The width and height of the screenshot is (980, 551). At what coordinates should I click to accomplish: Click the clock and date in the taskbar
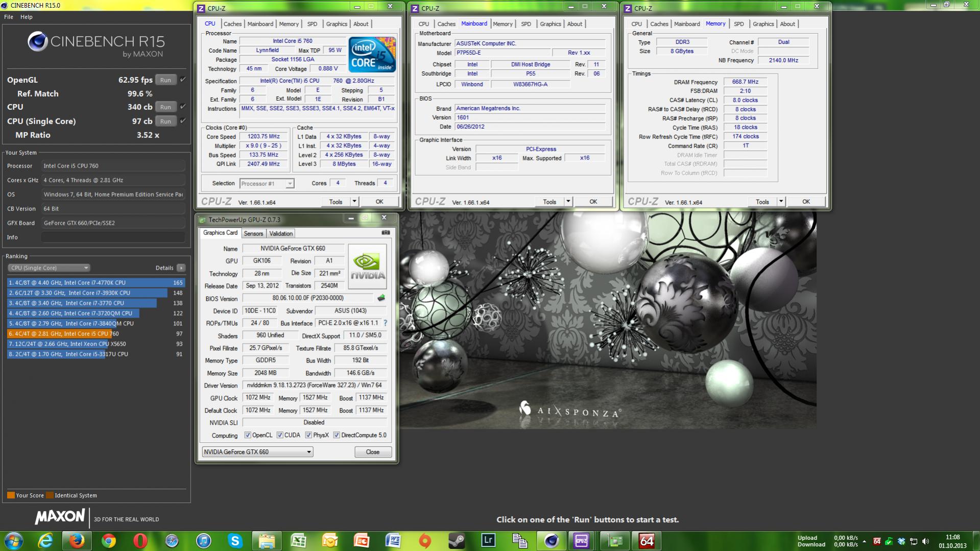coord(952,541)
